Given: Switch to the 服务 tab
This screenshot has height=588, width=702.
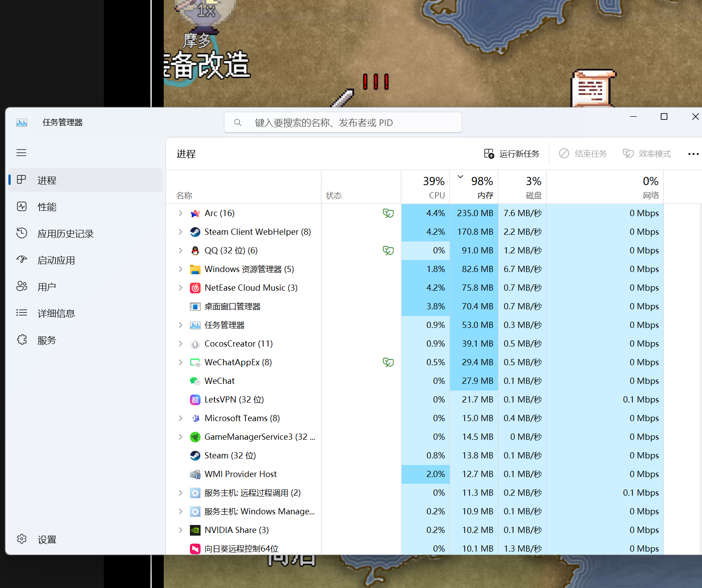Looking at the screenshot, I should point(86,340).
